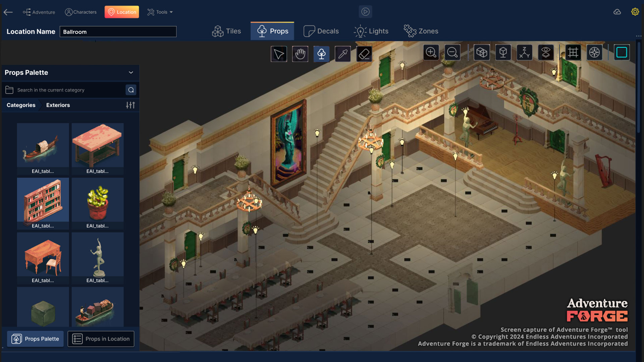The height and width of the screenshot is (362, 644).
Task: Toggle the layers visibility icon
Action: (x=546, y=52)
